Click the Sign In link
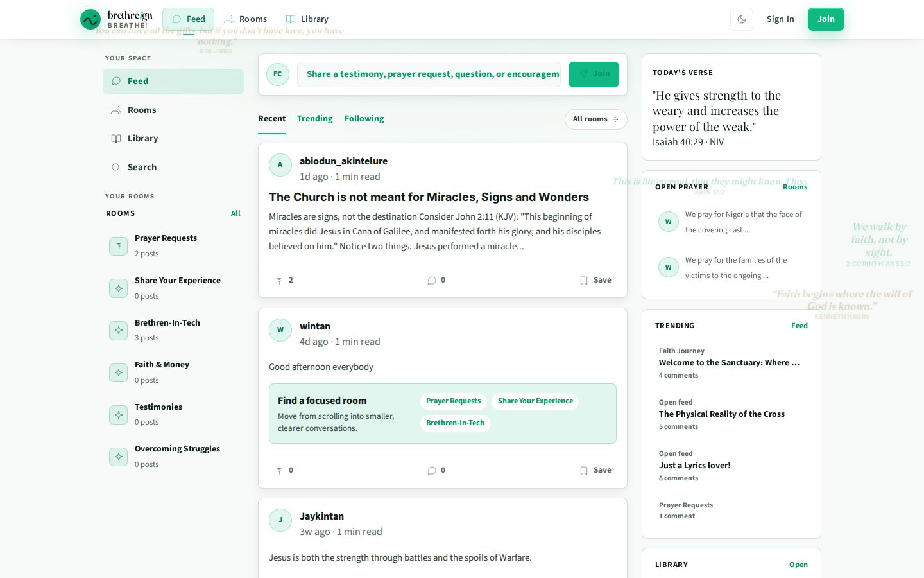This screenshot has height=578, width=924. [780, 19]
